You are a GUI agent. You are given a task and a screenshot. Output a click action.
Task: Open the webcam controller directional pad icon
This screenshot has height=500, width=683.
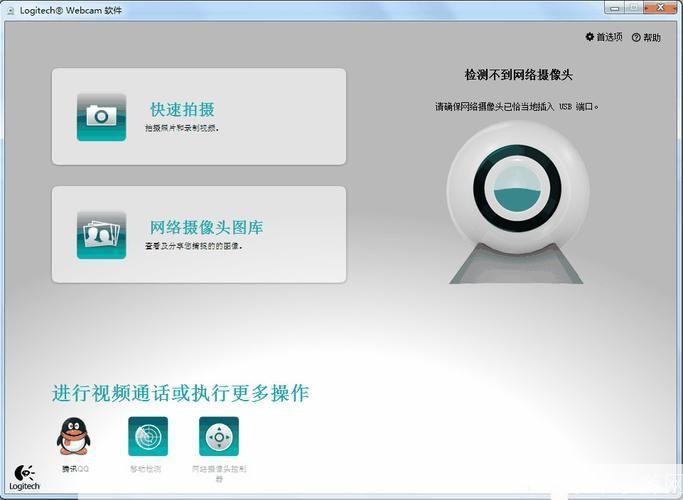(219, 437)
